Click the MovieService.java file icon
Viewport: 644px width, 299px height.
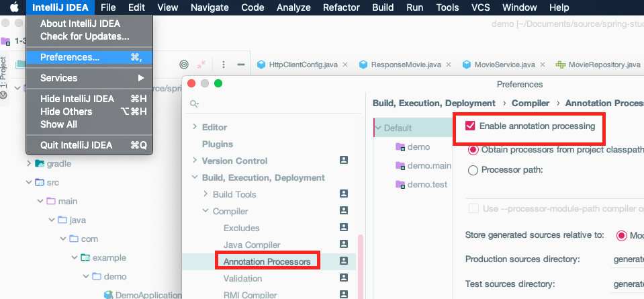point(466,65)
